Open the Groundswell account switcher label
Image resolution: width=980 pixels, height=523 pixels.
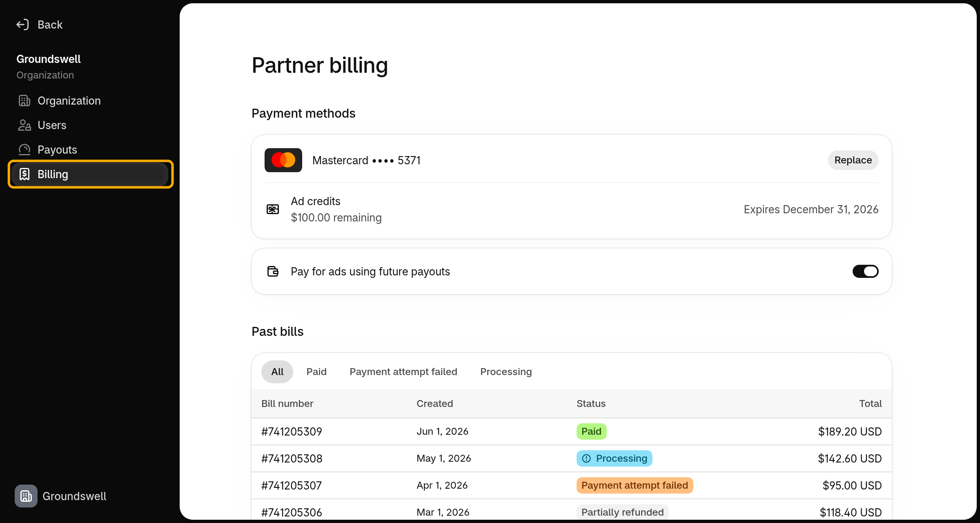click(74, 496)
